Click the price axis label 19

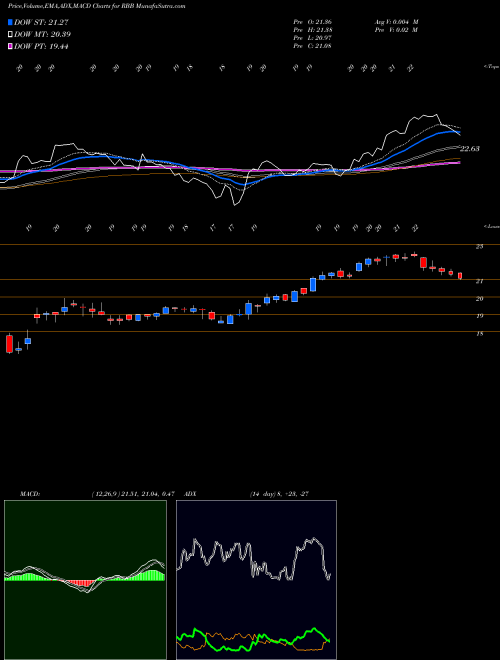(x=479, y=316)
